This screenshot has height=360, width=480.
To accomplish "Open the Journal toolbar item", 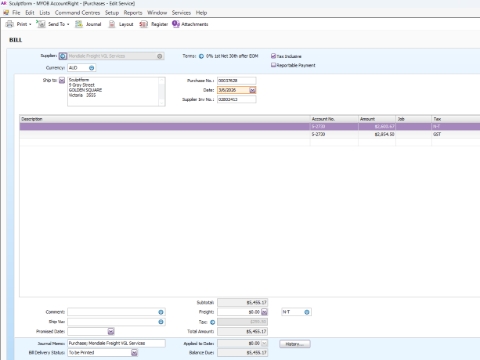I will [88, 24].
